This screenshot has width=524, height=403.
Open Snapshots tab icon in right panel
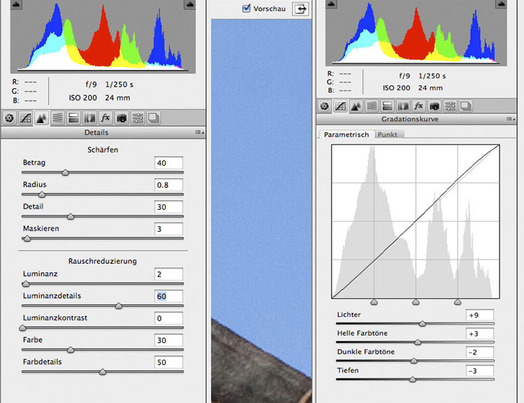click(x=466, y=106)
